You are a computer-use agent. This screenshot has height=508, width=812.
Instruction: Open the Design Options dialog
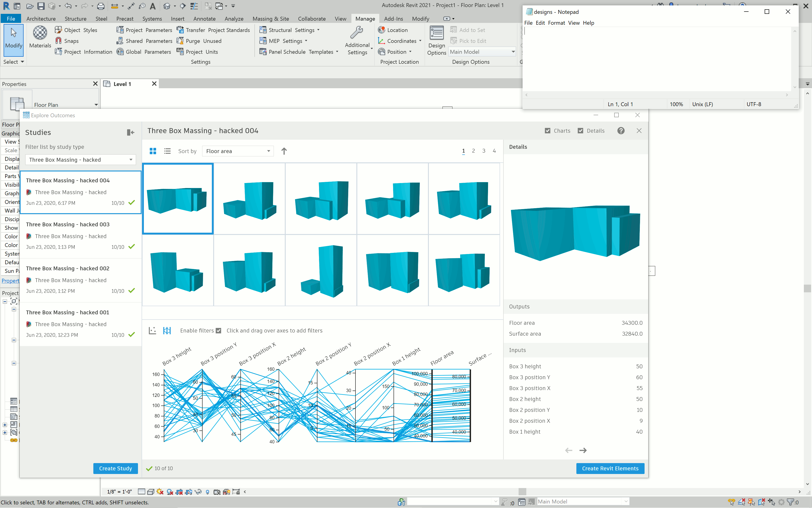[437, 41]
